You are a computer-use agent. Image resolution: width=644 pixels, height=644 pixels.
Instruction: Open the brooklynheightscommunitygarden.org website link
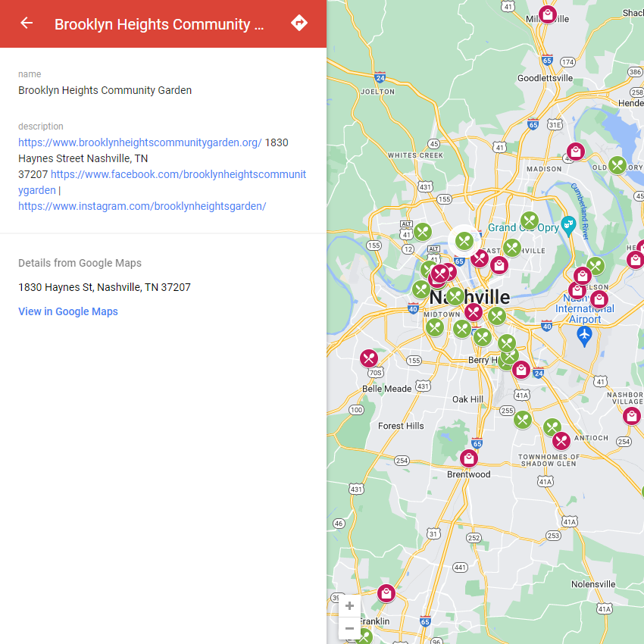coord(140,142)
